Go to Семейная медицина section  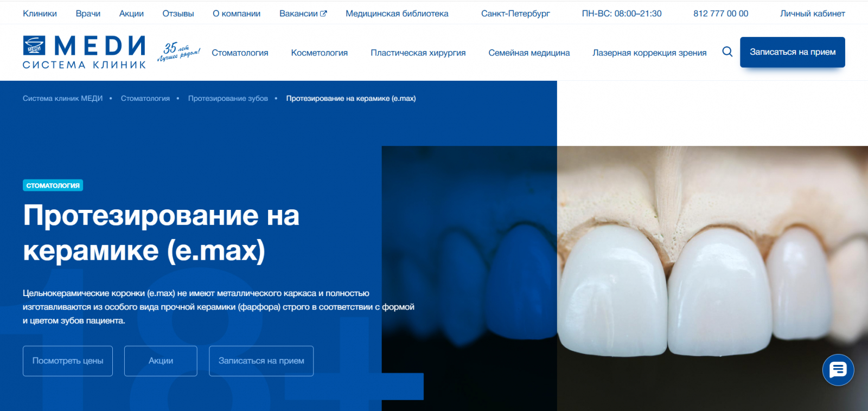coord(529,53)
